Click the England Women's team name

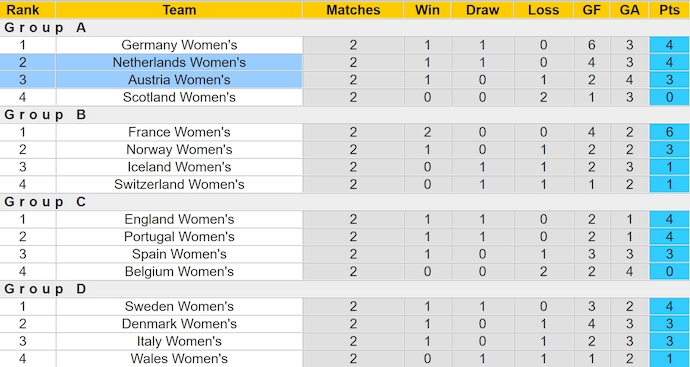click(179, 219)
